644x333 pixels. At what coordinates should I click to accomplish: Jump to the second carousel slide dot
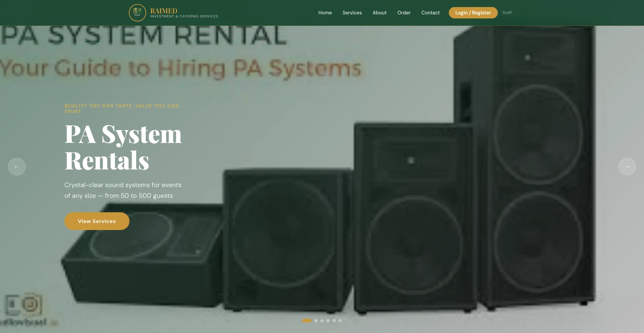coord(316,321)
